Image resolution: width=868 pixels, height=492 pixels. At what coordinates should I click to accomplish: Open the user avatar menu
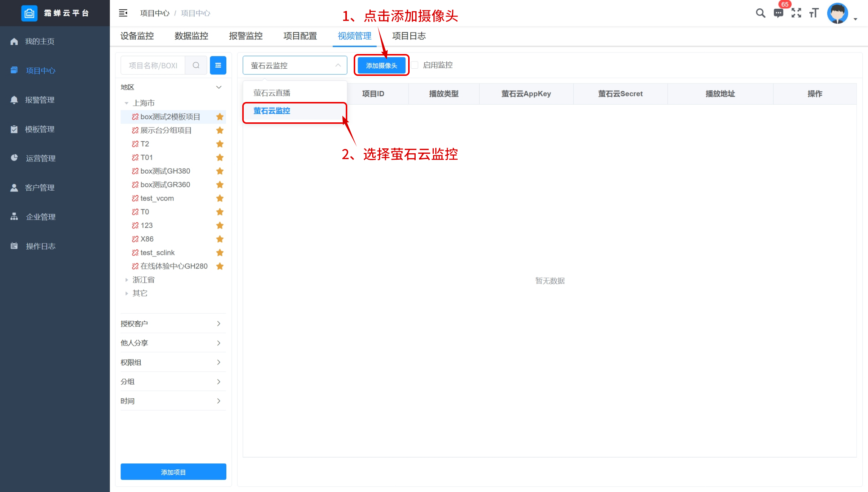coord(838,13)
